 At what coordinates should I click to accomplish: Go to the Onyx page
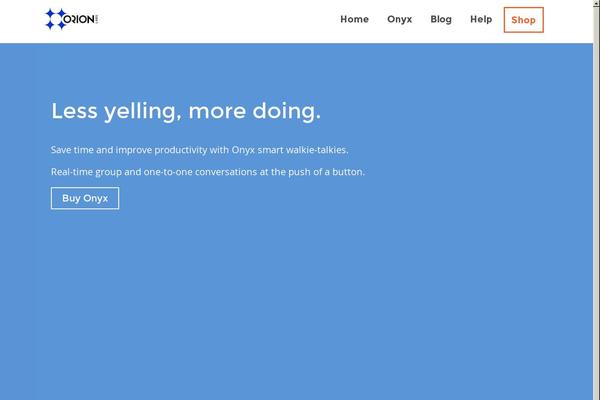(x=399, y=20)
